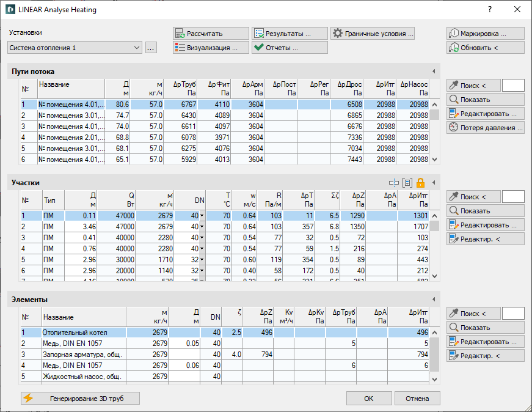
Task: Click Генерирование 3D труб button
Action: (x=80, y=399)
